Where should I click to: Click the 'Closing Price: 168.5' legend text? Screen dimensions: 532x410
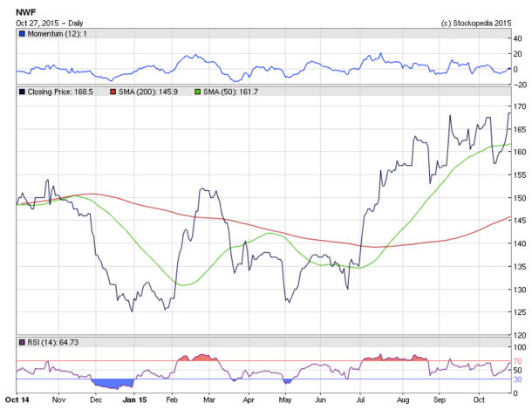60,92
